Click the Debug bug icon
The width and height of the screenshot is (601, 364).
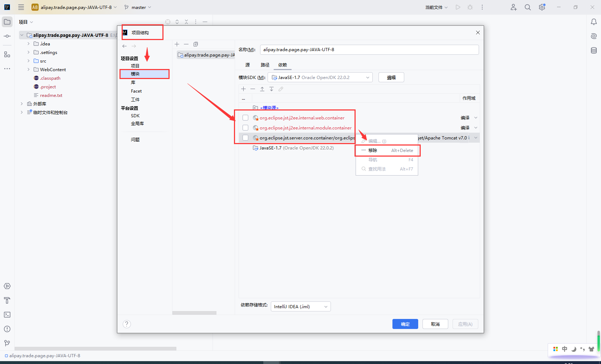470,7
